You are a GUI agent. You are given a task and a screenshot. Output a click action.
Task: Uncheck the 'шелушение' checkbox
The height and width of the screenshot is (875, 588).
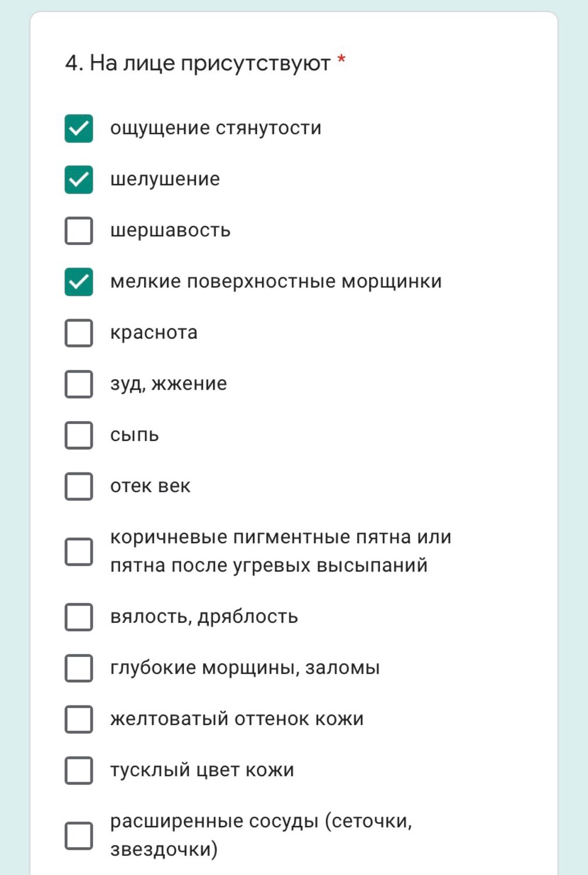point(79,180)
